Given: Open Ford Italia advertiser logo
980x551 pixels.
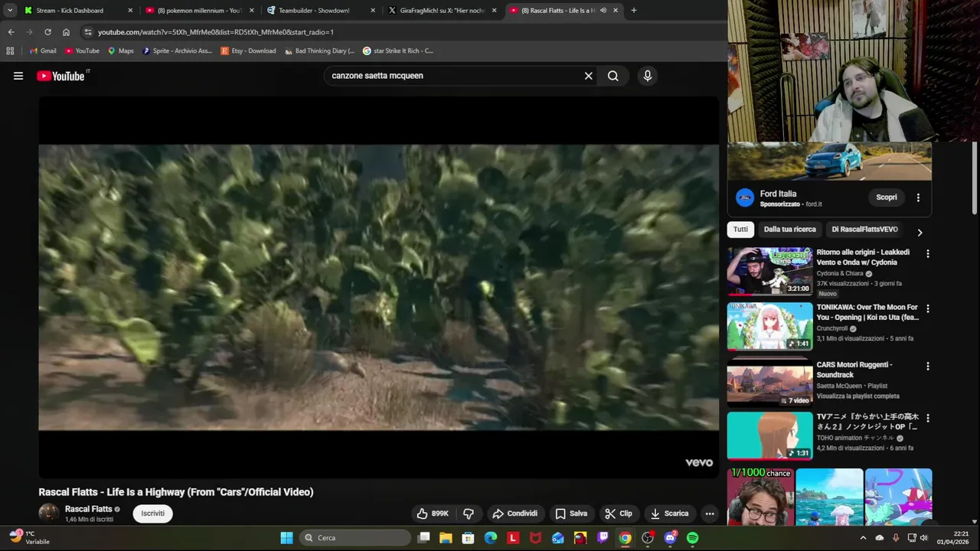Looking at the screenshot, I should click(x=745, y=198).
